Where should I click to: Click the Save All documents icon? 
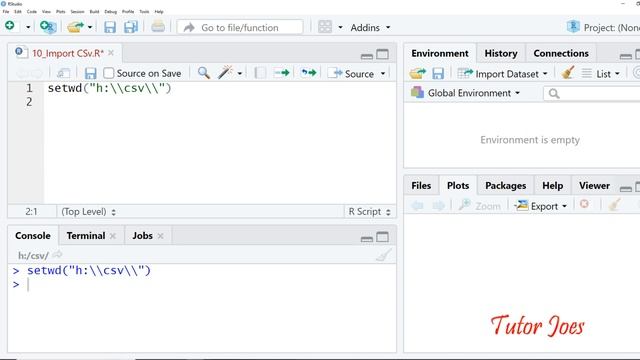[x=131, y=27]
